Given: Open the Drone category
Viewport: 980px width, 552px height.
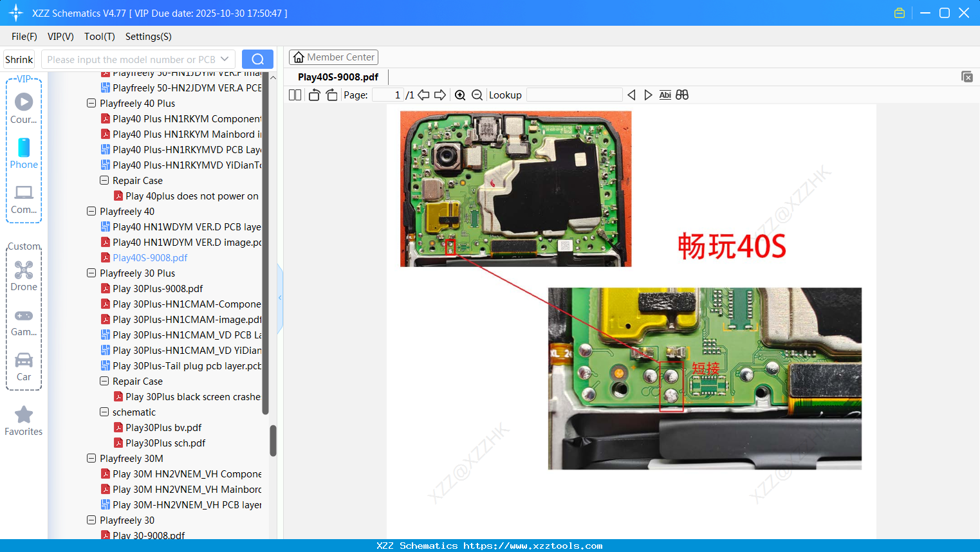Looking at the screenshot, I should pos(24,277).
